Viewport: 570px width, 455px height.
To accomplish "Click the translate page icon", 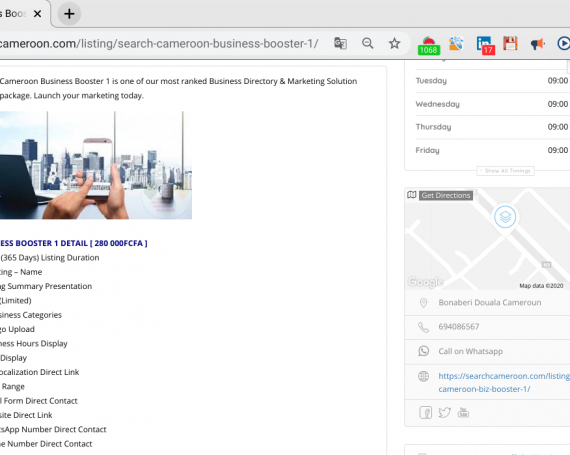I will pyautogui.click(x=340, y=43).
